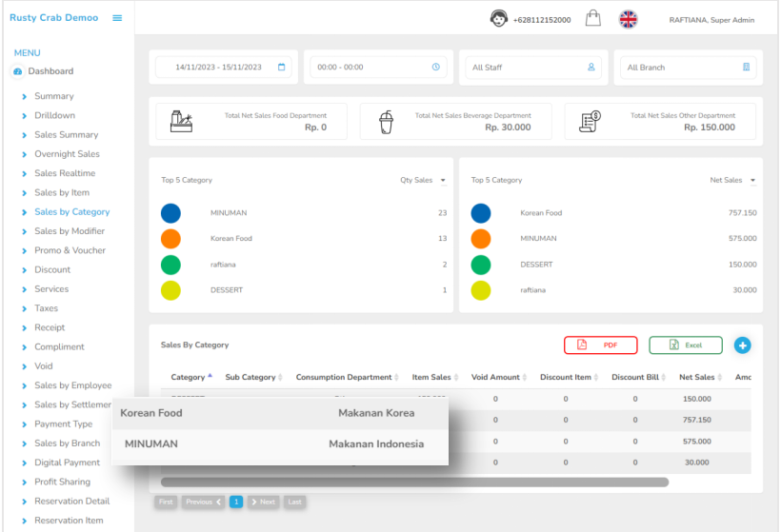The height and width of the screenshot is (532, 781).
Task: Click the blue plus icon next to Excel
Action: coord(743,345)
